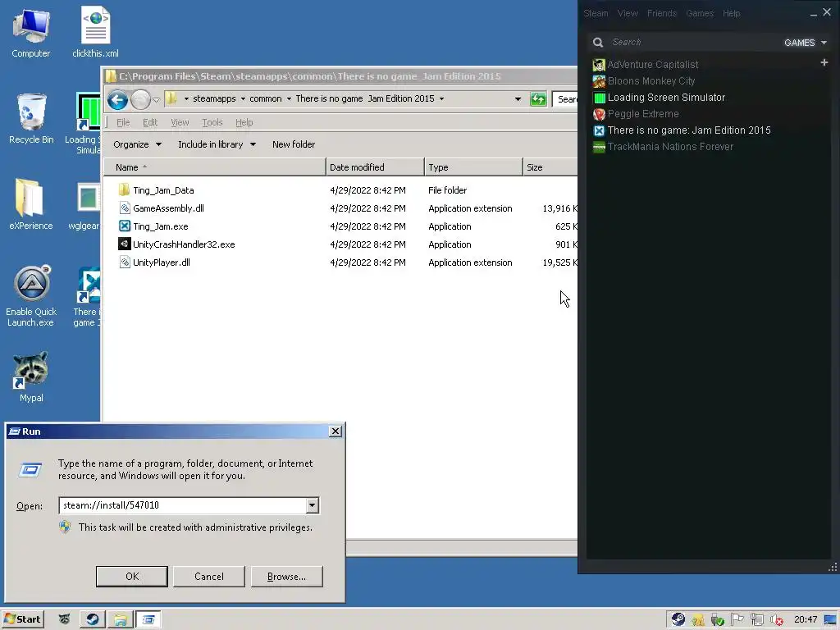
Task: Select the UnityPlayer.dll file icon
Action: (x=125, y=262)
